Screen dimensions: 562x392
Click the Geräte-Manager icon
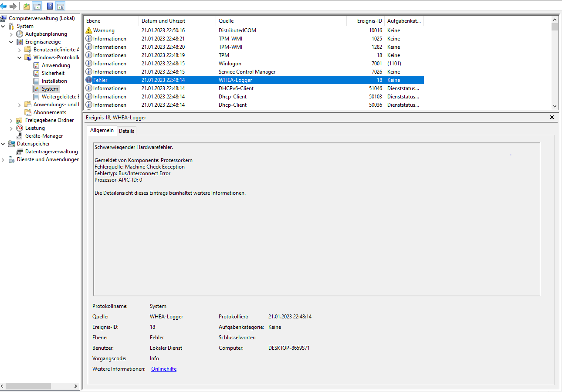click(x=20, y=136)
